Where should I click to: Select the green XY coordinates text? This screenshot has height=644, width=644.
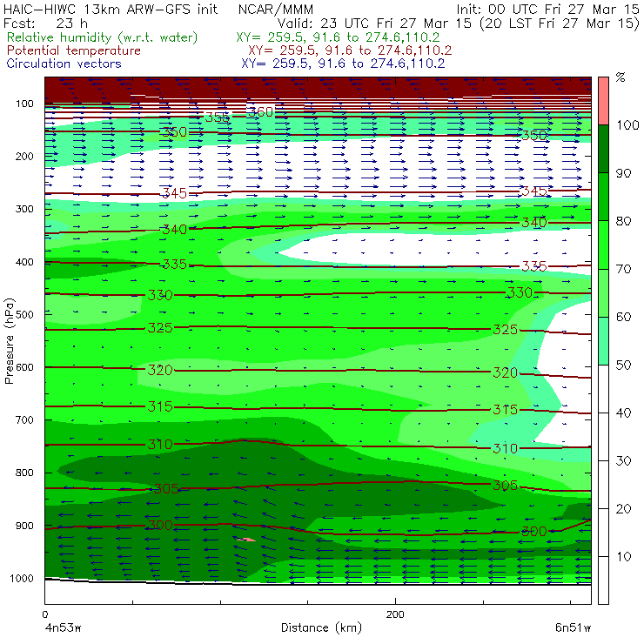pos(338,37)
